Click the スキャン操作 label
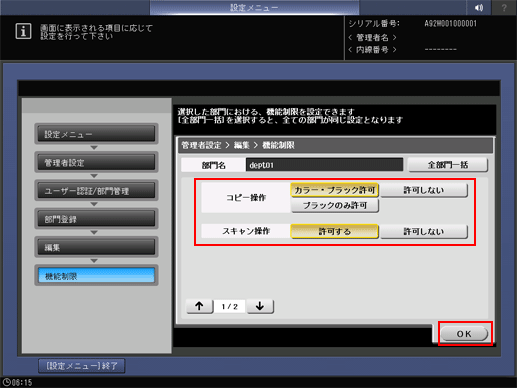This screenshot has height=388, width=517. tap(246, 231)
